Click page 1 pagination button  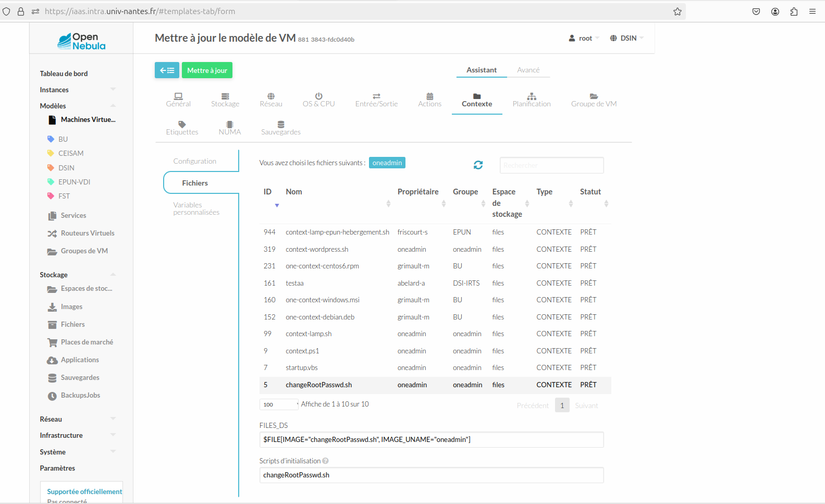point(562,405)
